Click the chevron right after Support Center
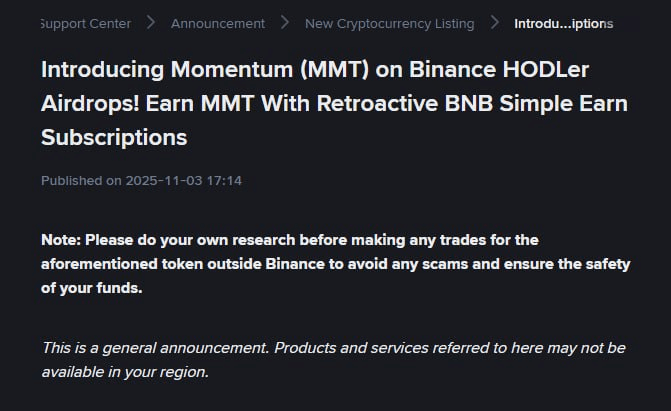The image size is (671, 411). coord(150,23)
